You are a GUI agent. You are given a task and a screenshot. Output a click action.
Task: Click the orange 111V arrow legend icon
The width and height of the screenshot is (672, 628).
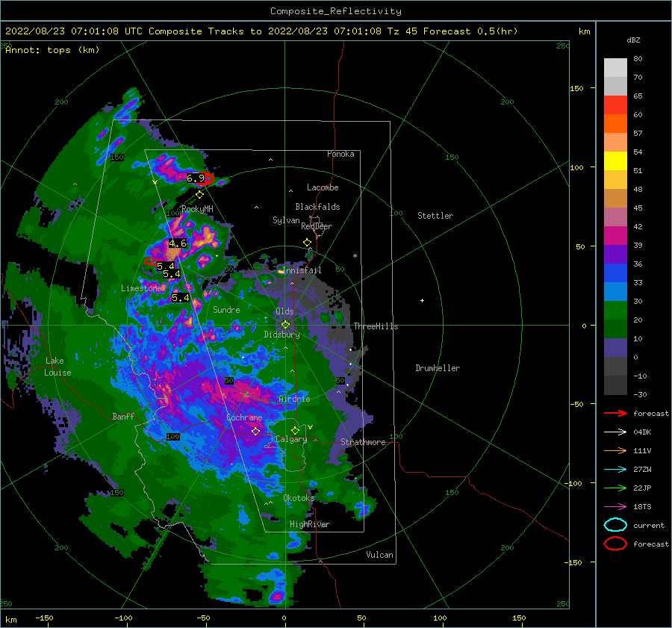[615, 450]
